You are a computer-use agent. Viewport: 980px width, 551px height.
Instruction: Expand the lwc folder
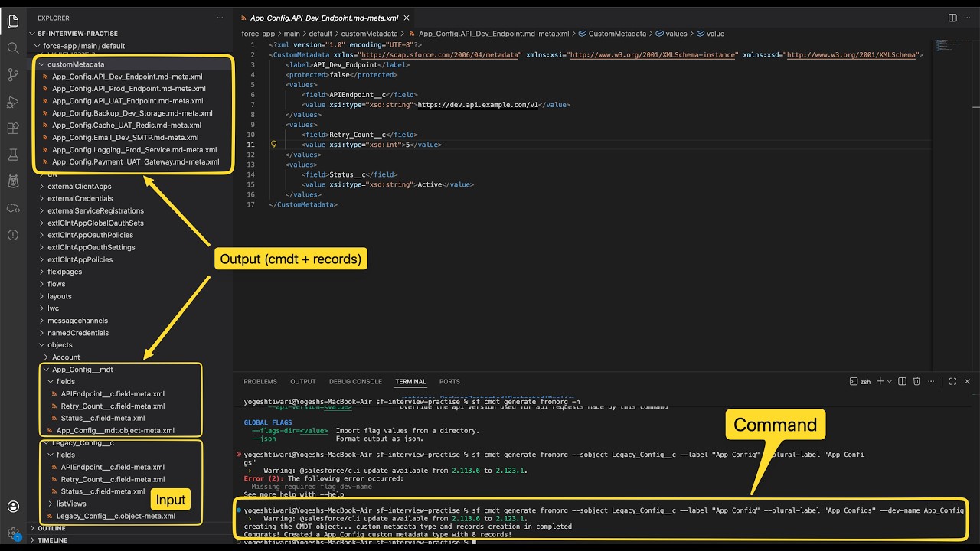coord(53,308)
